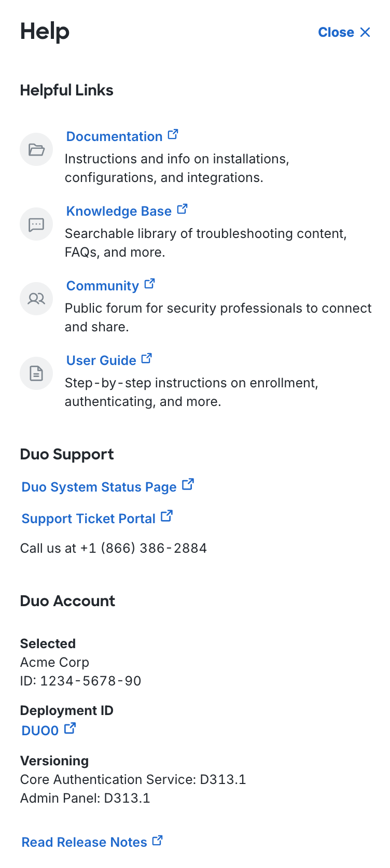Open the Documentation link
390x868 pixels.
114,137
